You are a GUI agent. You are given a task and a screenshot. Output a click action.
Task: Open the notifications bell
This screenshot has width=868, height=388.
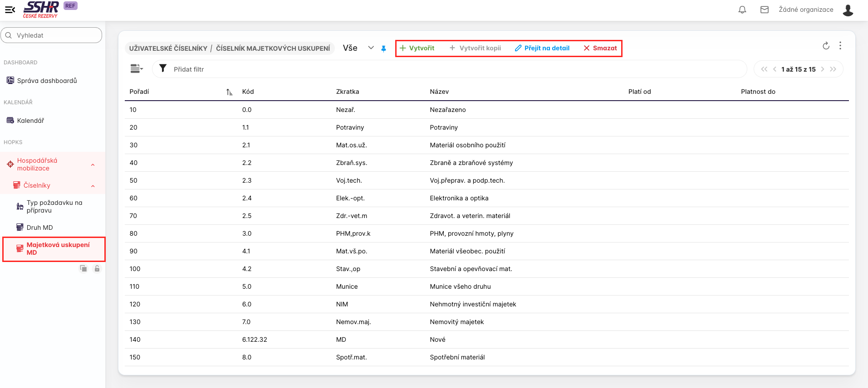click(x=742, y=10)
